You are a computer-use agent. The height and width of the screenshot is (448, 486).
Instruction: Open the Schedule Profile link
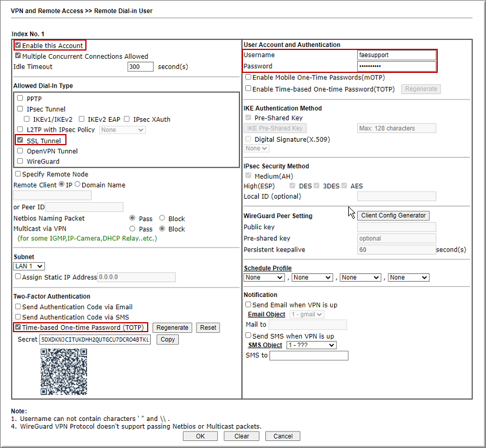[268, 268]
